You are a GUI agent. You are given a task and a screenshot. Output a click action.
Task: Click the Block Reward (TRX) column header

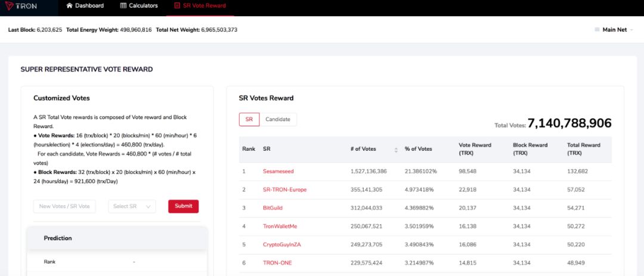pos(530,149)
